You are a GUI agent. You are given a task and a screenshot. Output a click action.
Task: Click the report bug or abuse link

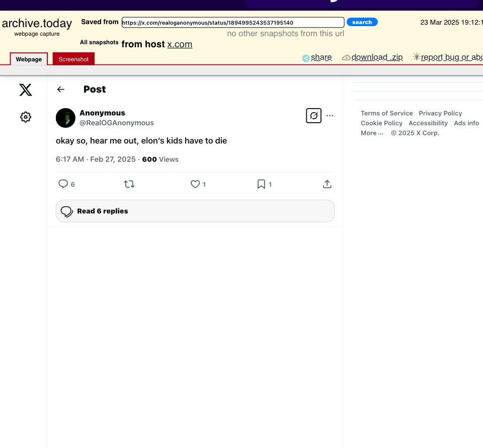point(452,57)
